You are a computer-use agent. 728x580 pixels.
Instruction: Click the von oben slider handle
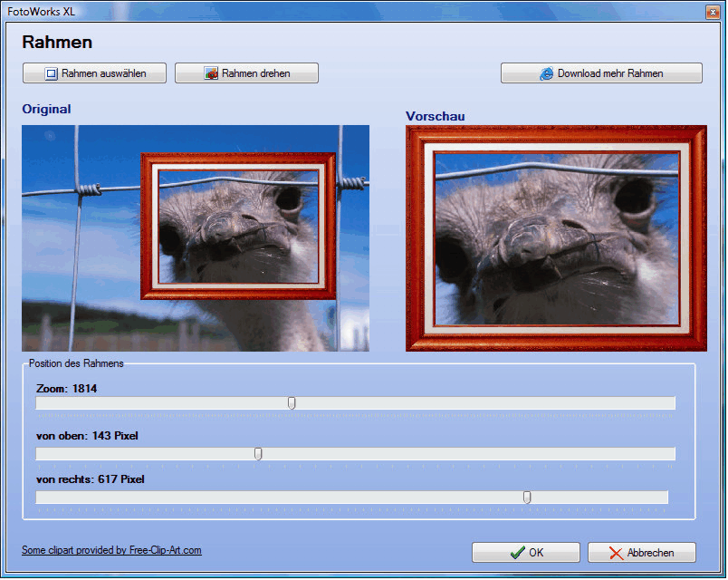coord(258,454)
